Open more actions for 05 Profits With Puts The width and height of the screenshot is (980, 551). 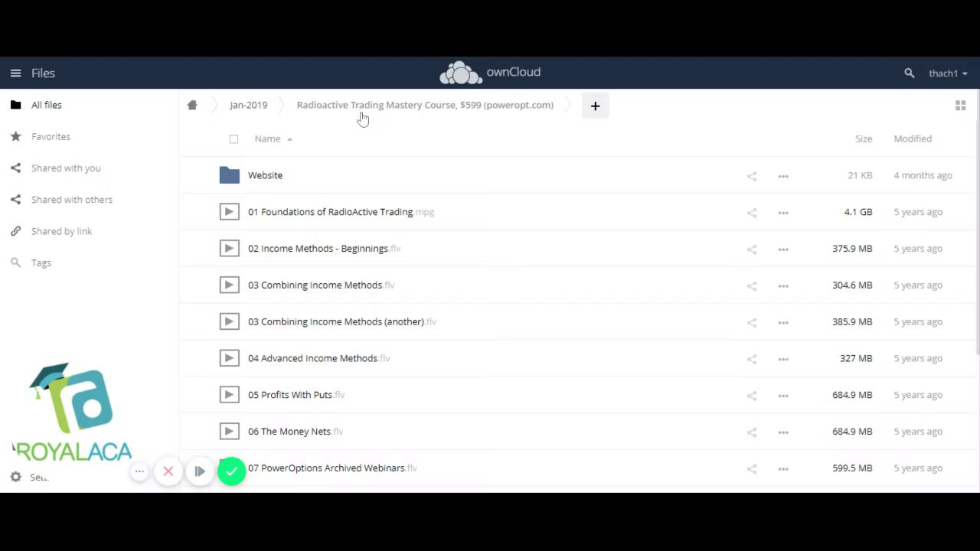(x=782, y=396)
